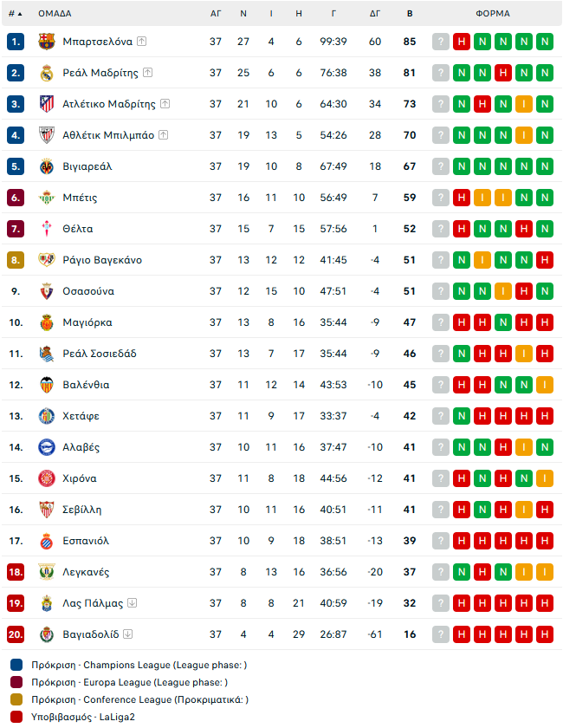The image size is (563, 728).
Task: Click promotion arrow icon next to Μπαρτσελόνα
Action: coord(142,42)
